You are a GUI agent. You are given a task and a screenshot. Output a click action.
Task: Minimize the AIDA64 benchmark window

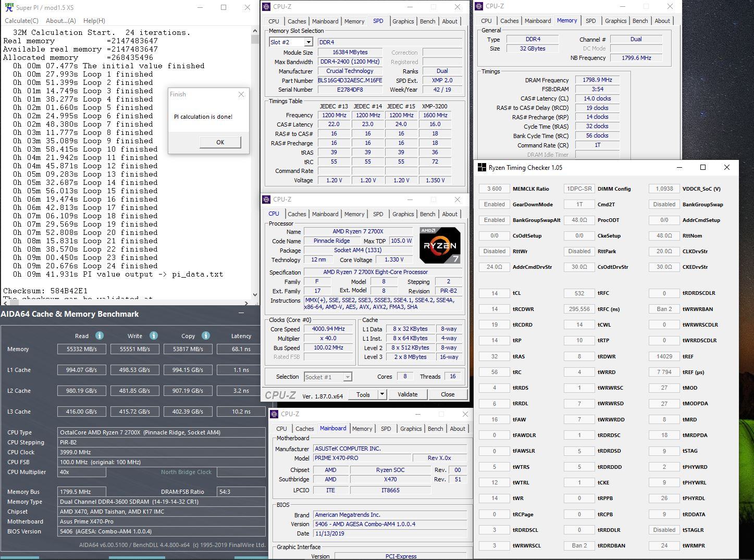[x=241, y=314]
